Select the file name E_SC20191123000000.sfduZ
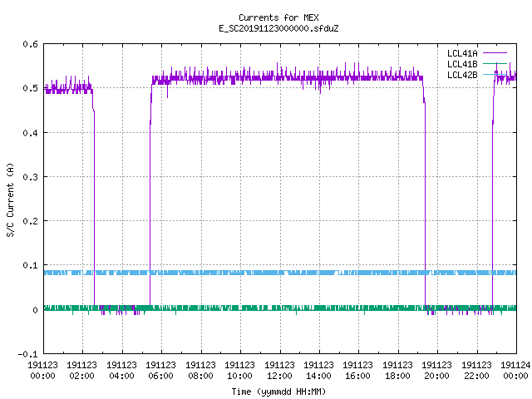The image size is (532, 399). tap(278, 28)
